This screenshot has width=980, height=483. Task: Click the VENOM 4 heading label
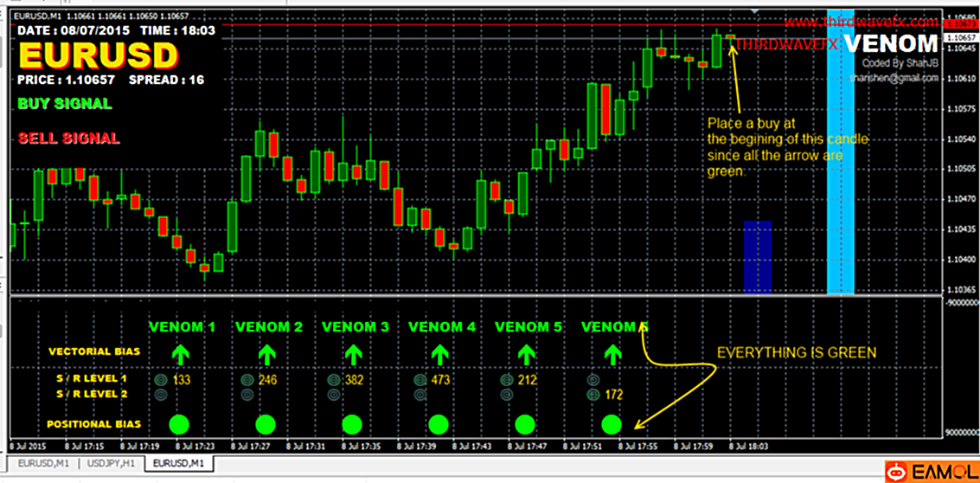tap(442, 326)
